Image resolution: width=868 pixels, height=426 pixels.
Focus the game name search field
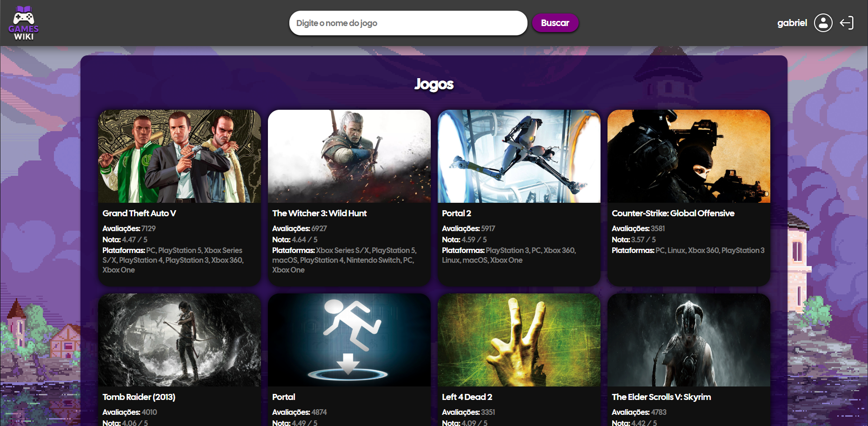pos(408,23)
